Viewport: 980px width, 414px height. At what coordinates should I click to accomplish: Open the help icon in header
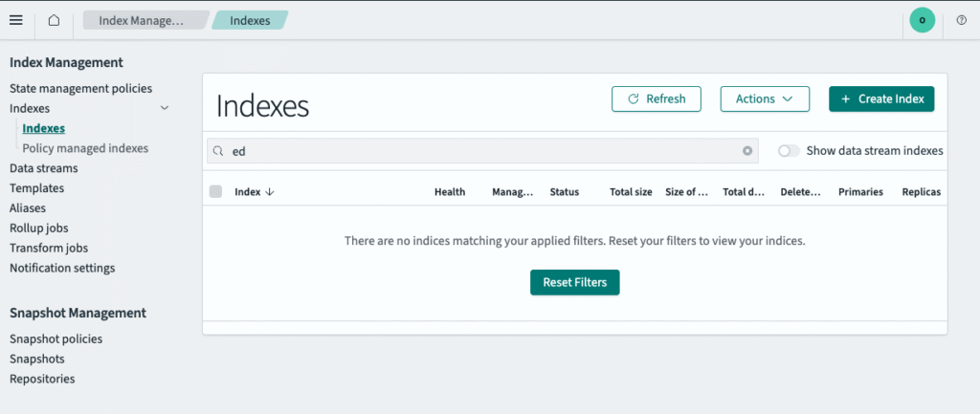[961, 20]
